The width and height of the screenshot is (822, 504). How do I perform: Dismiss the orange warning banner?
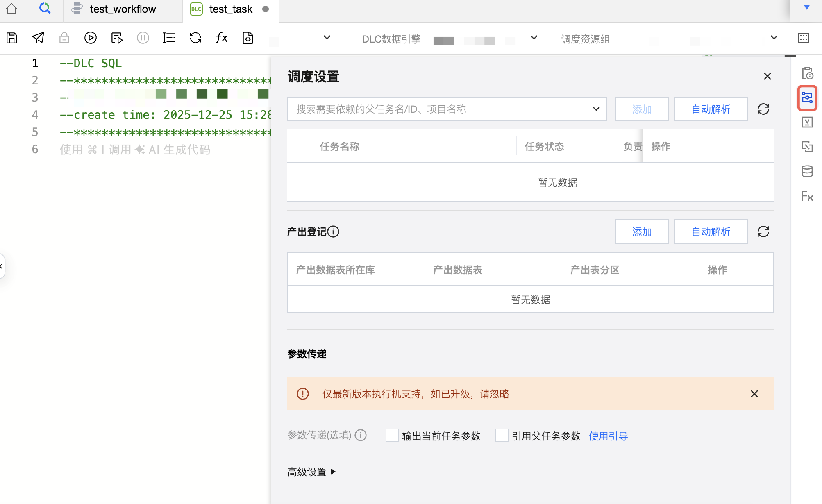coord(754,394)
